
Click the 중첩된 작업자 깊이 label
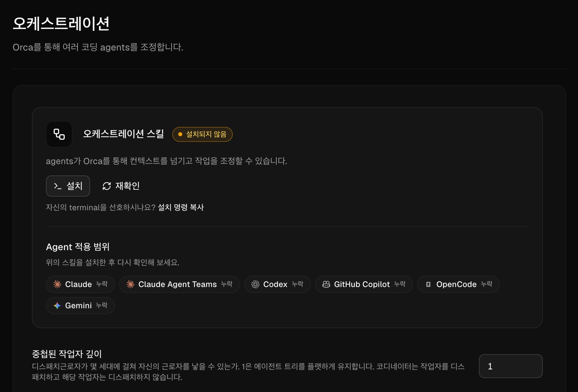[67, 354]
